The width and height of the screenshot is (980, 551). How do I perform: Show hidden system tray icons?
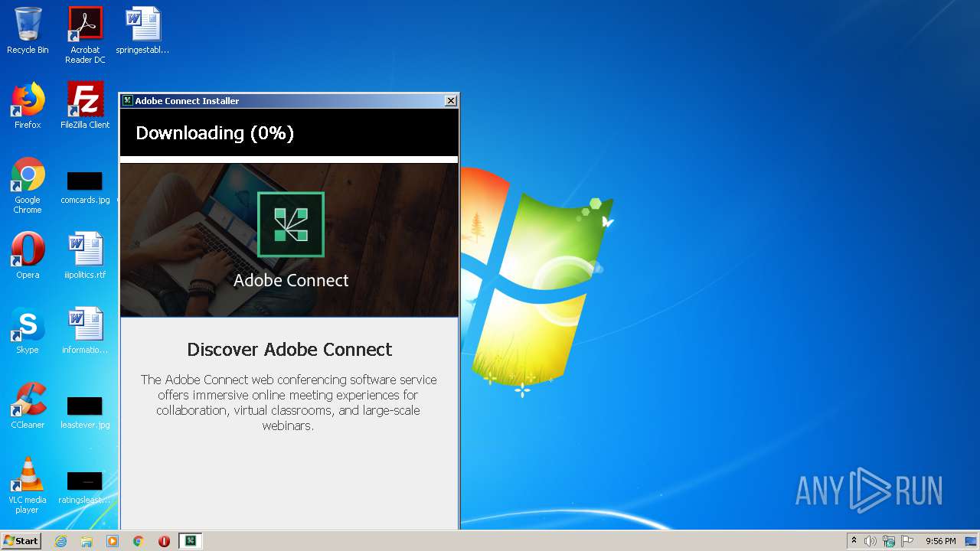click(x=854, y=541)
